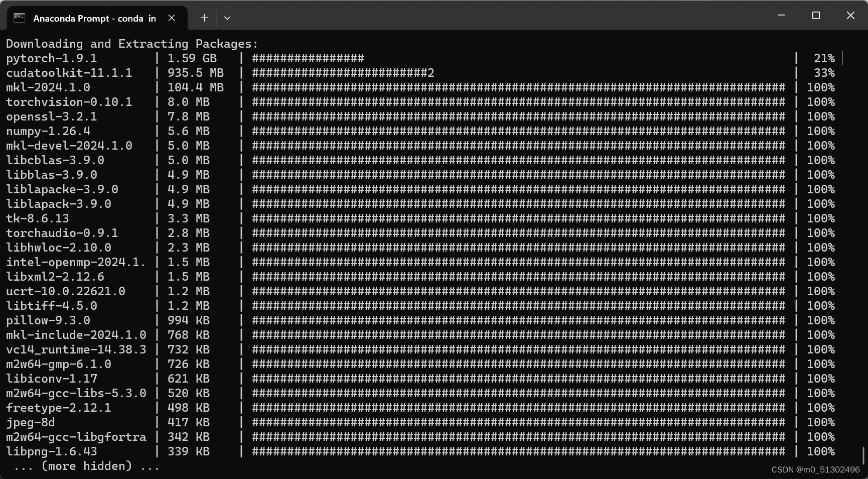
Task: Click the libcblas-3.9.0 package name
Action: [55, 160]
